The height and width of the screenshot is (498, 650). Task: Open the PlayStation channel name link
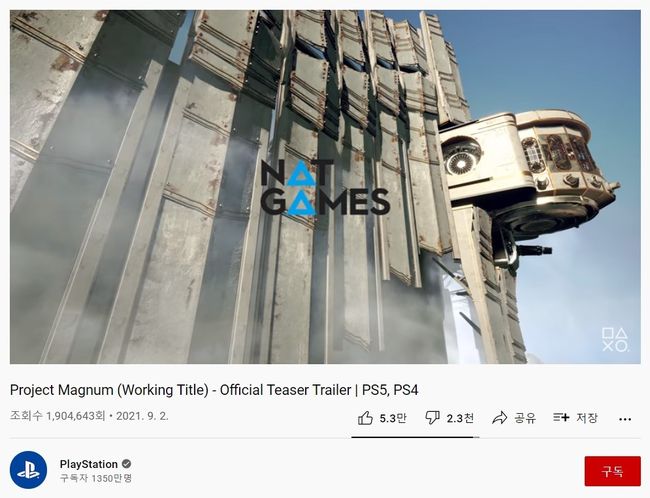click(89, 464)
